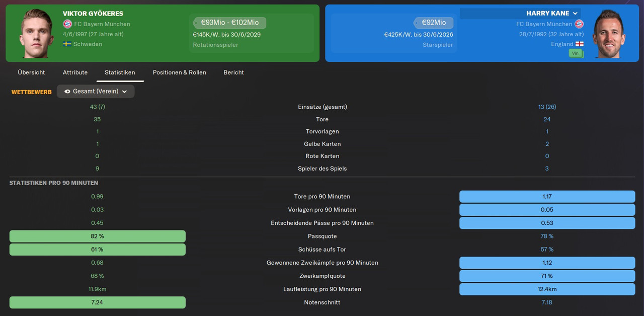
Task: Click Kane's Starspieler squad status
Action: 438,45
